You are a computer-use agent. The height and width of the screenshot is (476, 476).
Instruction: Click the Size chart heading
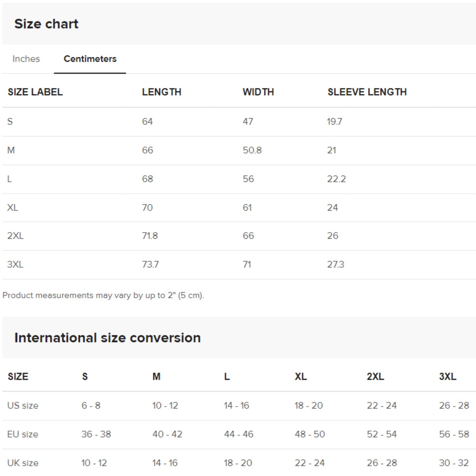(46, 23)
